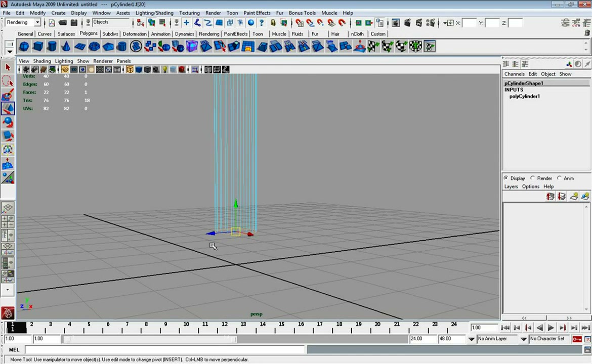
Task: Click the save scene disk icon
Action: [x=74, y=23]
